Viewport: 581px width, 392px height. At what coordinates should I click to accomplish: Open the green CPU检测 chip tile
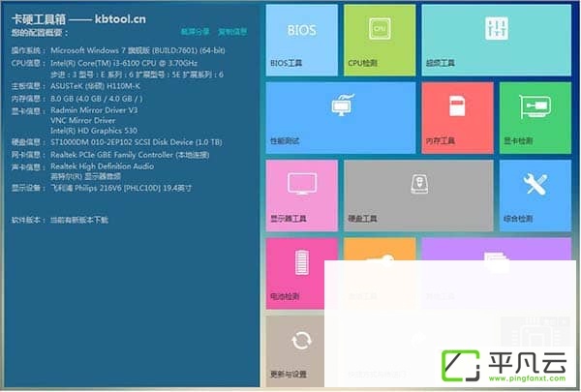coord(380,40)
